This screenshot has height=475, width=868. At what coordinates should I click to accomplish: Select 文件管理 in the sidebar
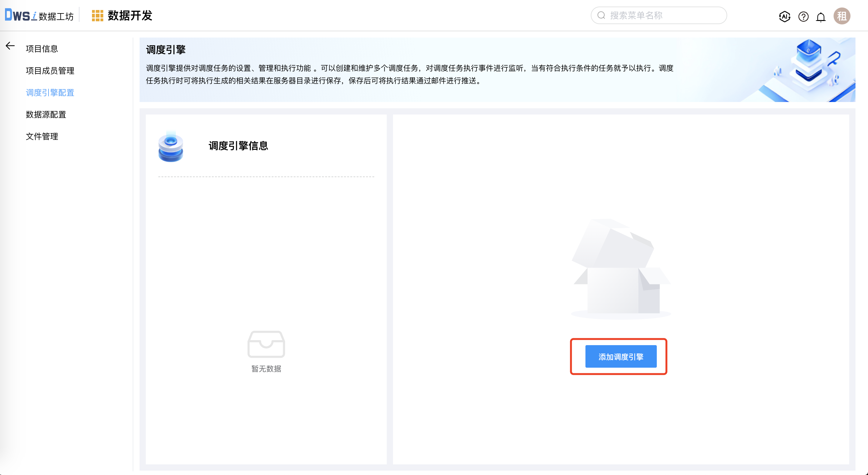[x=41, y=136]
